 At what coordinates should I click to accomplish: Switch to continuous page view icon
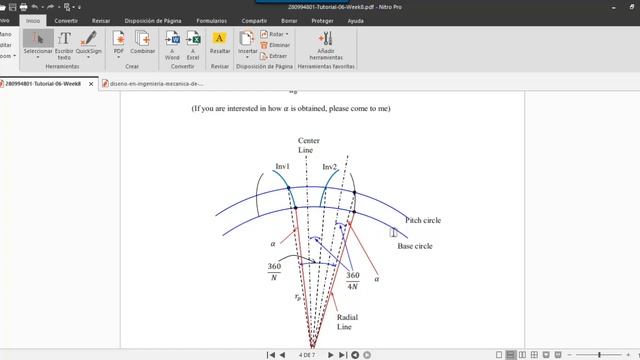coord(510,355)
